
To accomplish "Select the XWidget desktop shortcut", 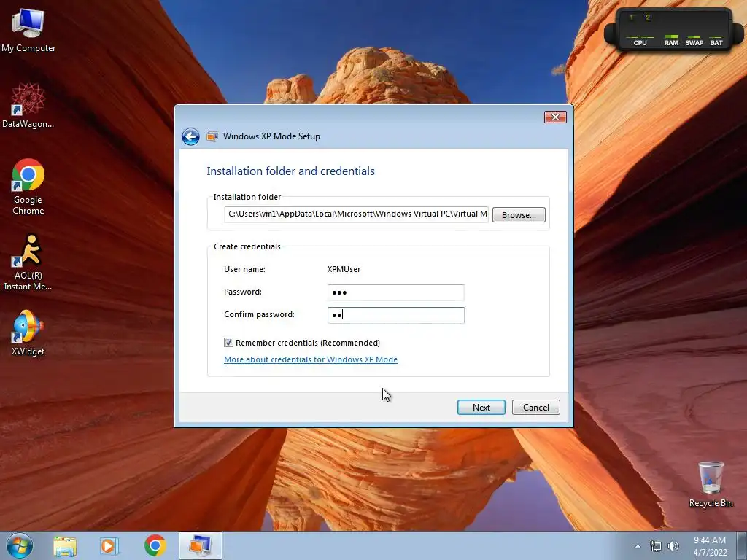I will click(28, 332).
